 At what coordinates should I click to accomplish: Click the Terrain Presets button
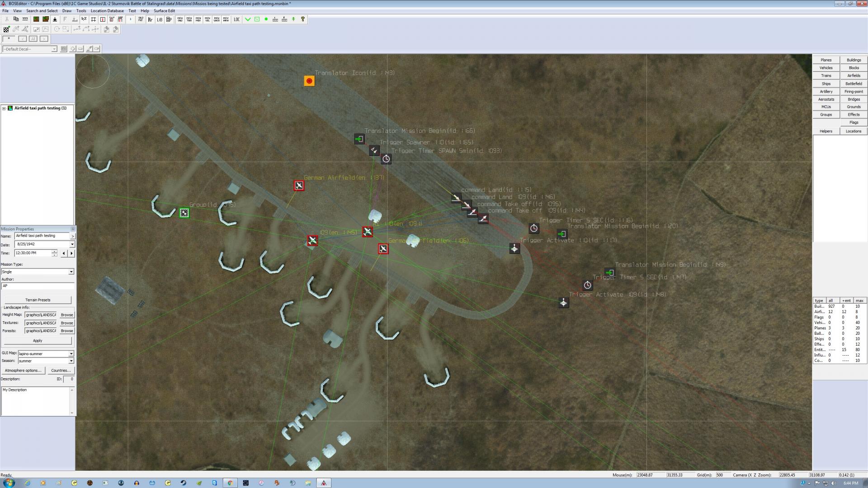click(x=38, y=300)
